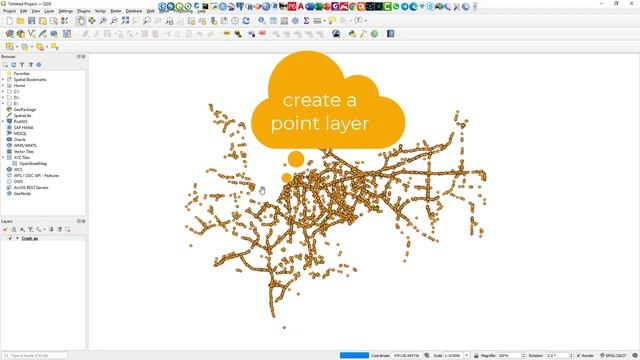640x360 pixels.
Task: Click the Filter Browser icon
Action: pos(22,65)
